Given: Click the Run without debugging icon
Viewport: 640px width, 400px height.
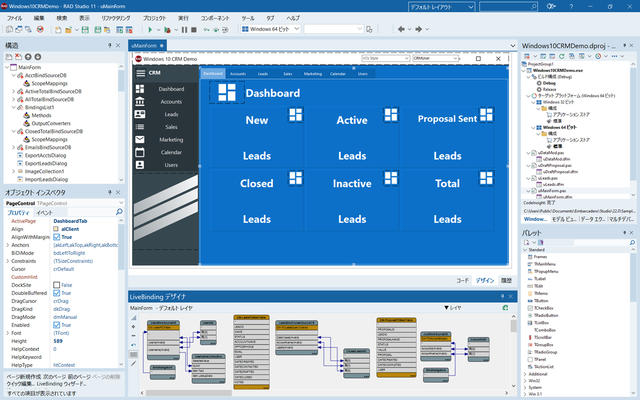Looking at the screenshot, I should pos(167,29).
